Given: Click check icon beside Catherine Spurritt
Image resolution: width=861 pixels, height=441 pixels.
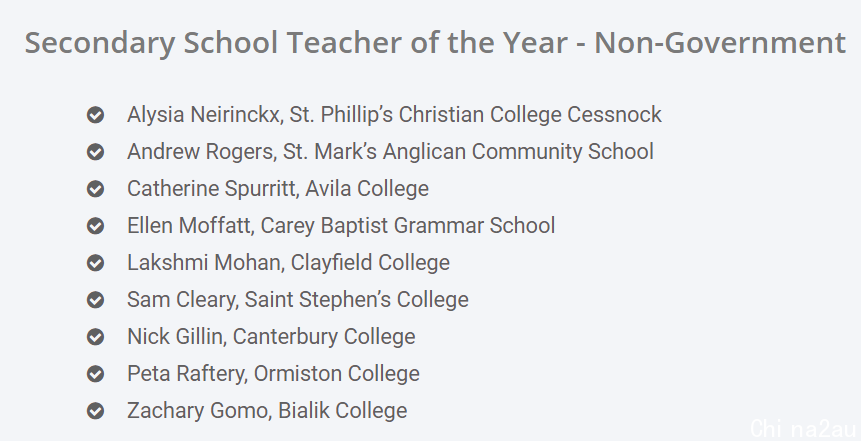Looking at the screenshot, I should click(x=96, y=189).
